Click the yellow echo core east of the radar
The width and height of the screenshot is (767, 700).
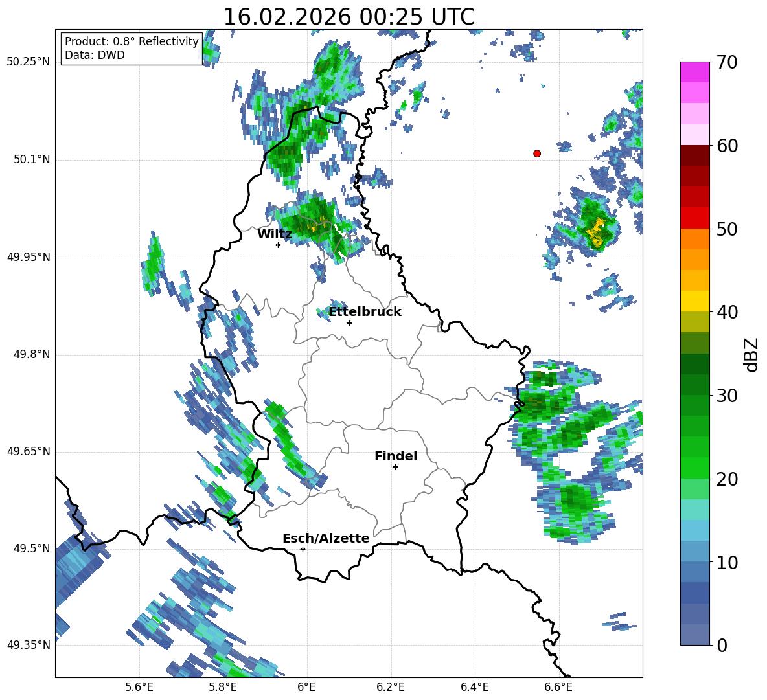[x=596, y=232]
